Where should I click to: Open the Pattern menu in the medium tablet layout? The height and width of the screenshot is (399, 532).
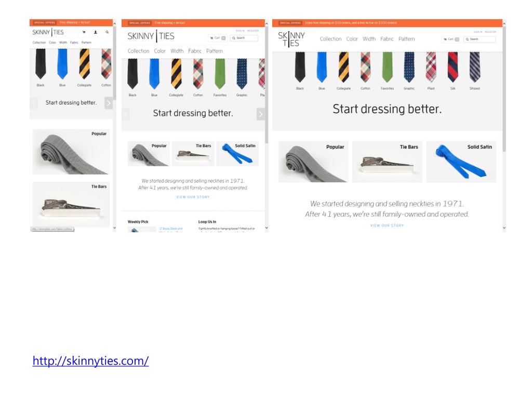coord(215,51)
